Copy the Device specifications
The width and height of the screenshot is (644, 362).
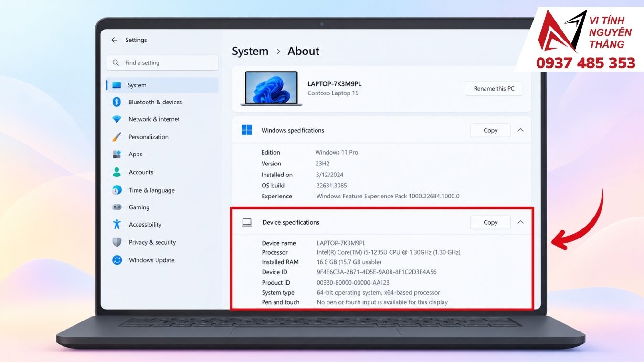(490, 222)
